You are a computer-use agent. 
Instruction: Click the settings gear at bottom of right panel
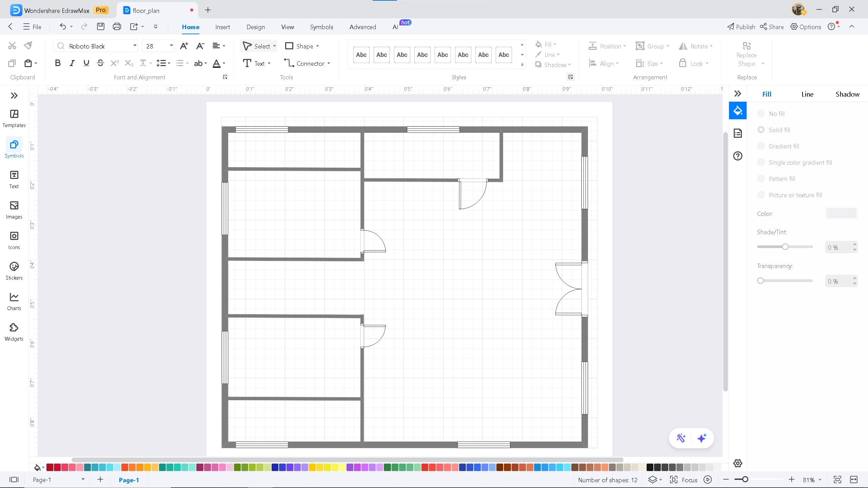[738, 463]
